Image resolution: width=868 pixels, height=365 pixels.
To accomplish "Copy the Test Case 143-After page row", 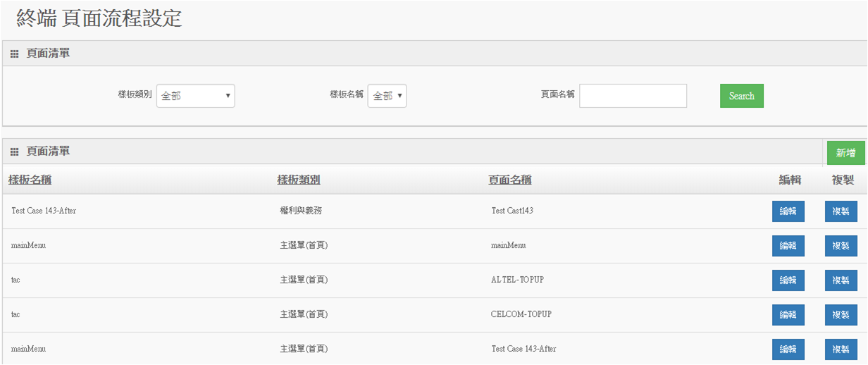I will pyautogui.click(x=841, y=349).
